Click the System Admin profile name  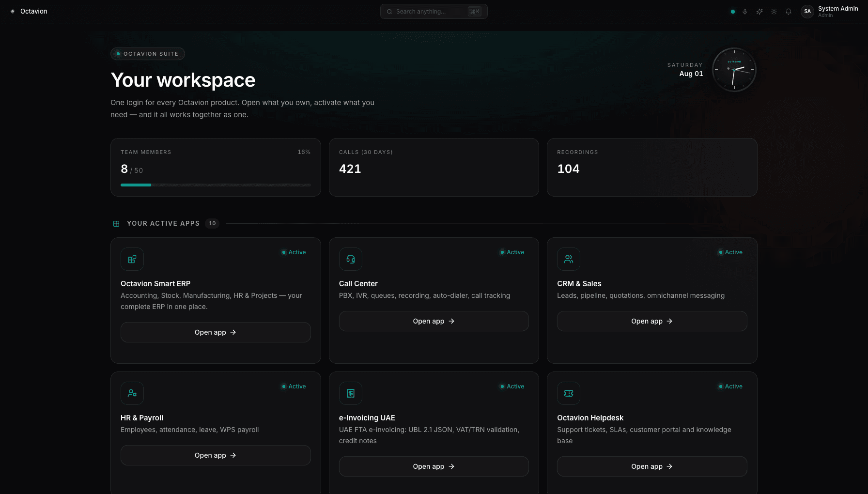pos(838,9)
